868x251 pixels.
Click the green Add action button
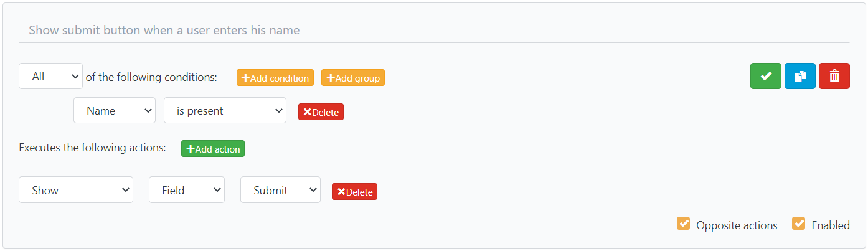pyautogui.click(x=212, y=149)
